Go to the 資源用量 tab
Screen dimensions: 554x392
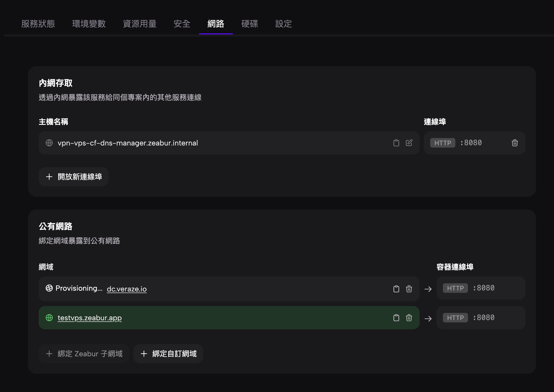(x=140, y=24)
